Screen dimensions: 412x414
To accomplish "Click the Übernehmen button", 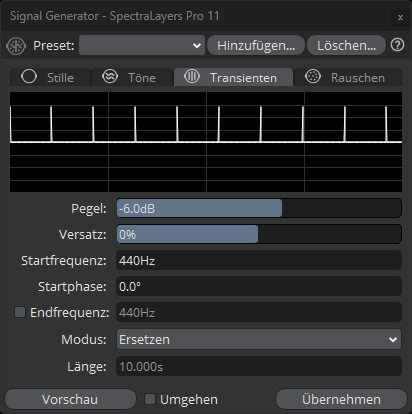I will [341, 399].
